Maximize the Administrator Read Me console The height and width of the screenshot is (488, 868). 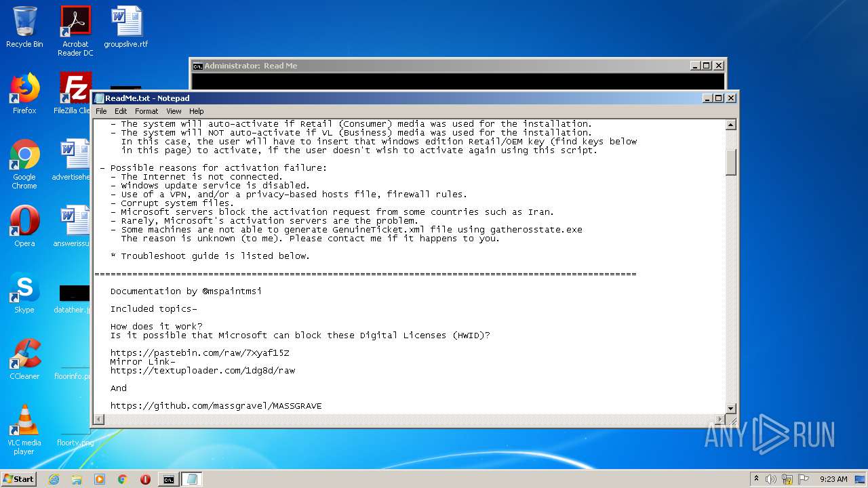click(x=707, y=66)
